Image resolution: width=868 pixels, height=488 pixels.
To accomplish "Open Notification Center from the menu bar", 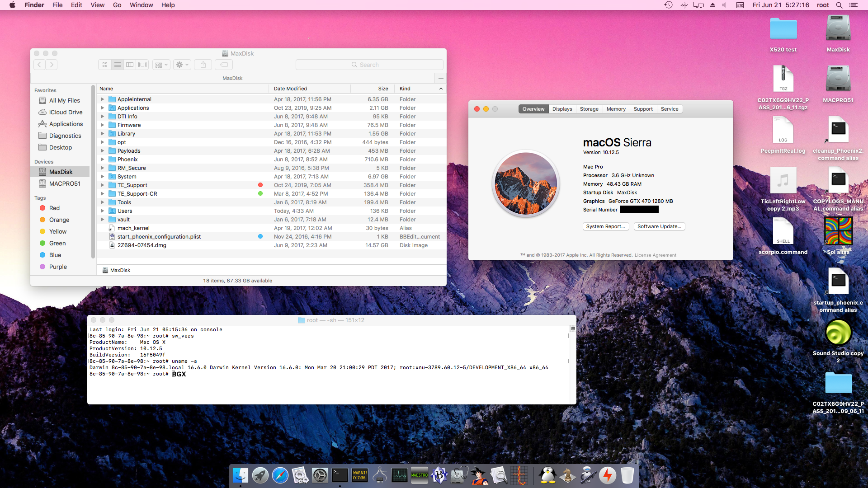I will (x=853, y=5).
